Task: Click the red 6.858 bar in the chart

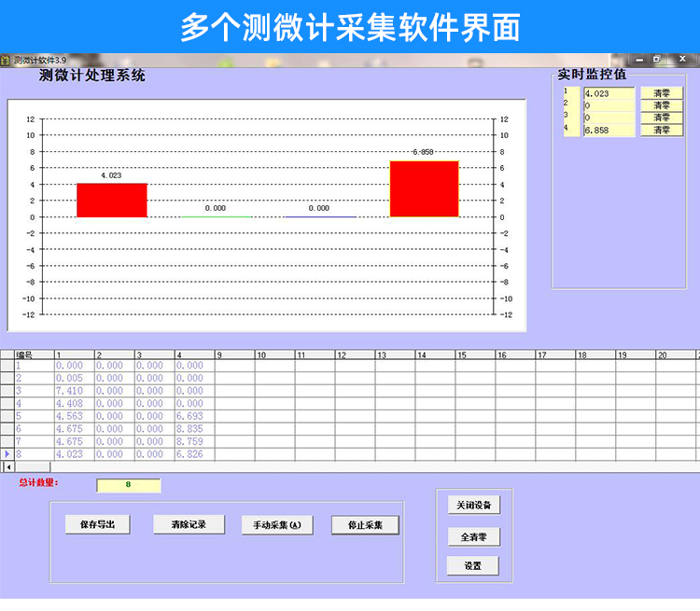Action: tap(424, 188)
